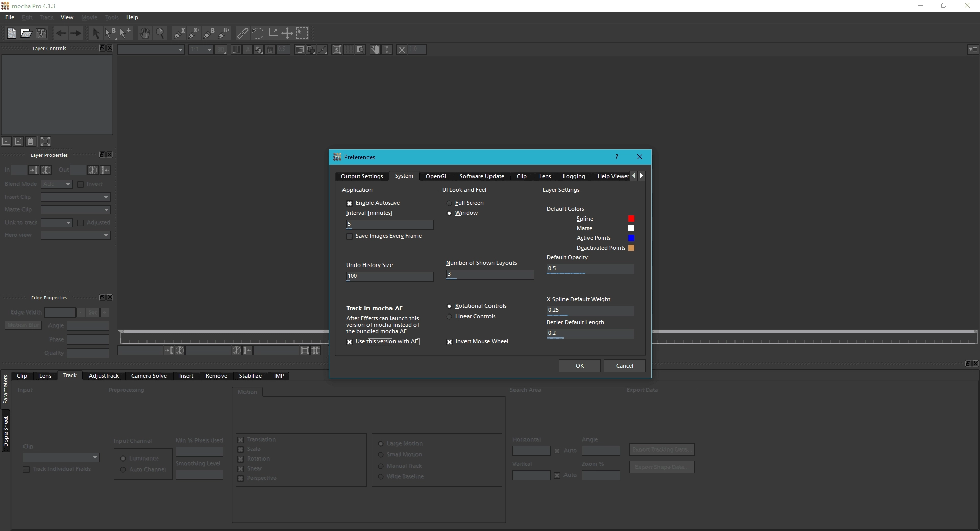Image resolution: width=980 pixels, height=531 pixels.
Task: Click the panel options icon at top right
Action: coord(973,50)
